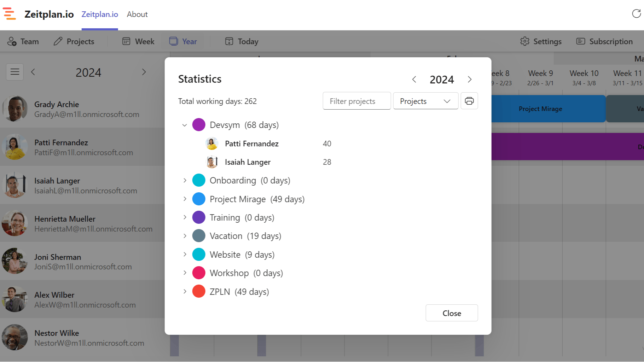Open the Subscription page
The width and height of the screenshot is (644, 362).
tap(604, 41)
